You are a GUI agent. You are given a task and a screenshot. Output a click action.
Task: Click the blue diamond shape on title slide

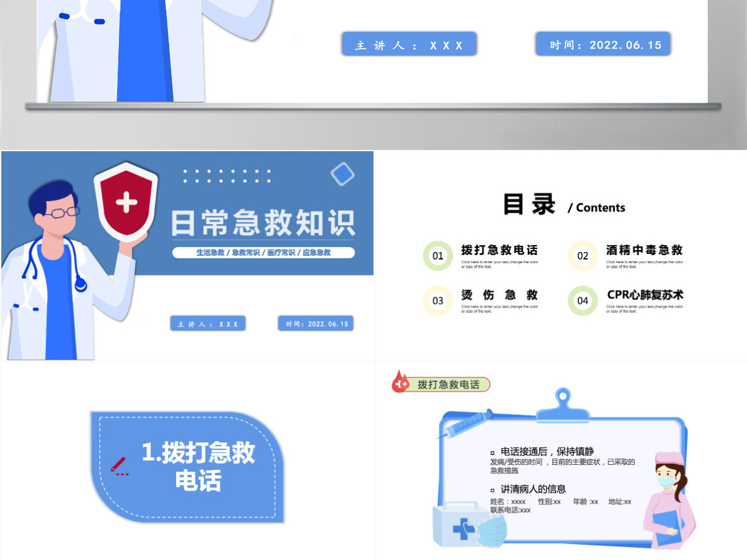pos(342,174)
